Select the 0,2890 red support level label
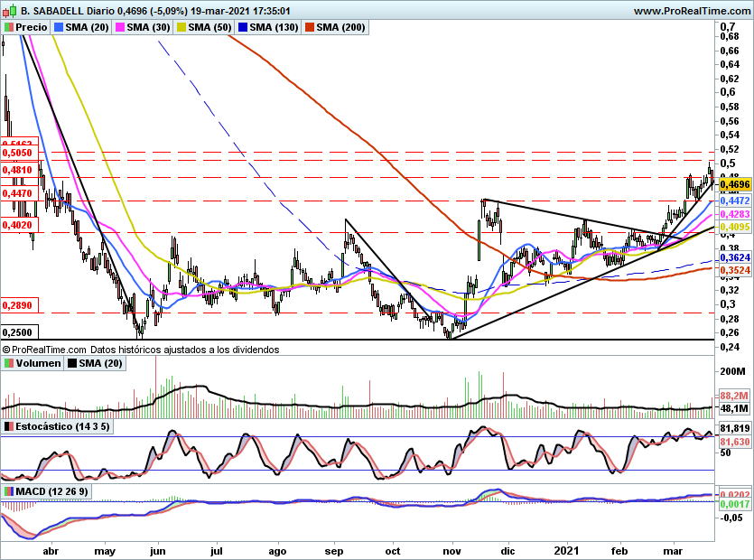The height and width of the screenshot is (560, 754). (17, 306)
